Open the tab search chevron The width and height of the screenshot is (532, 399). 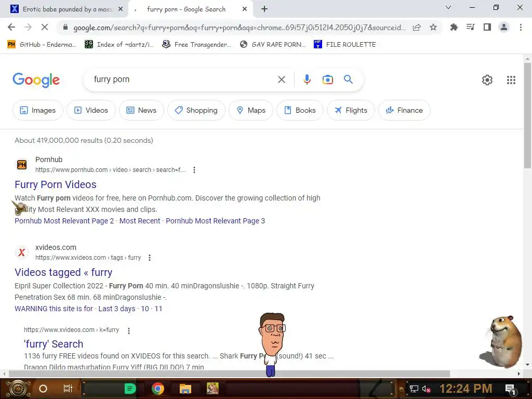pyautogui.click(x=448, y=7)
